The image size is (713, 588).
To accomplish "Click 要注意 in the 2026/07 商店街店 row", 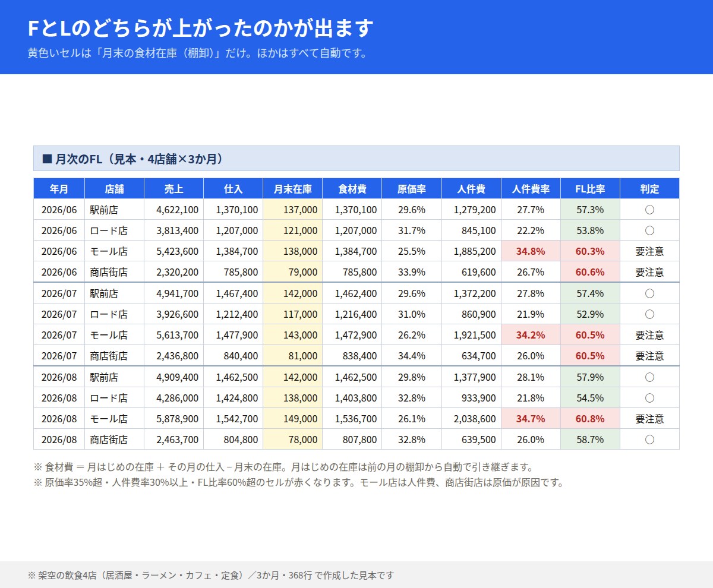I will click(x=649, y=356).
